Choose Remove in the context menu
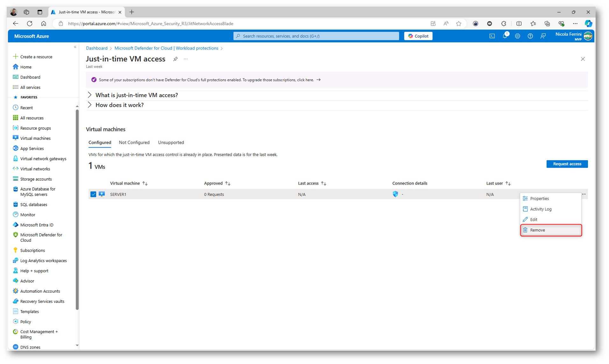This screenshot has width=609, height=364. pyautogui.click(x=551, y=230)
